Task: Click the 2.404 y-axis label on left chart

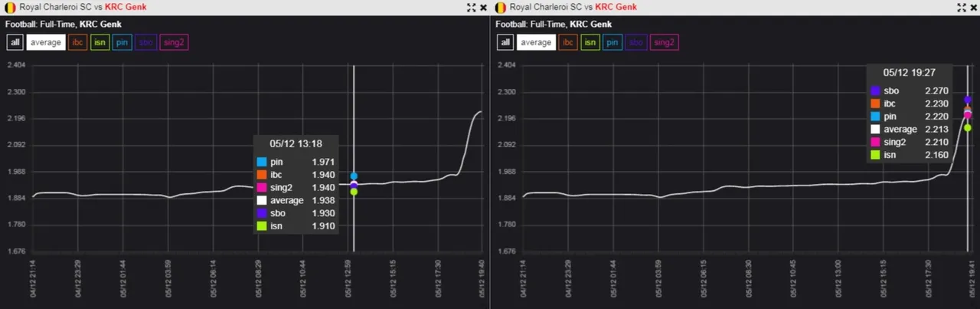Action: [x=16, y=65]
